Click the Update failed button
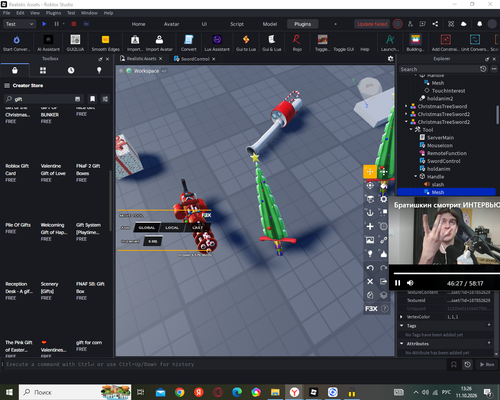The height and width of the screenshot is (400, 500). pyautogui.click(x=372, y=24)
